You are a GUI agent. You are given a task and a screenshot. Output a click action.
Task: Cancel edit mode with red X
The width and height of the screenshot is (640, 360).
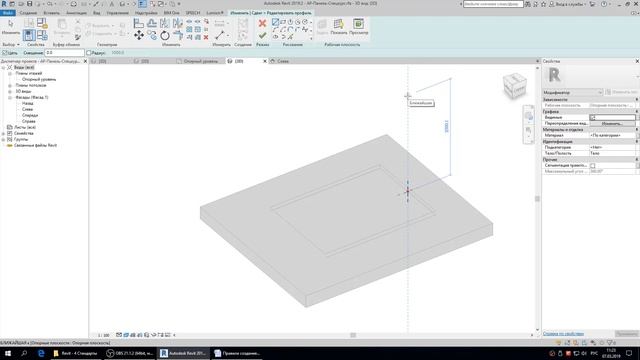[x=262, y=23]
